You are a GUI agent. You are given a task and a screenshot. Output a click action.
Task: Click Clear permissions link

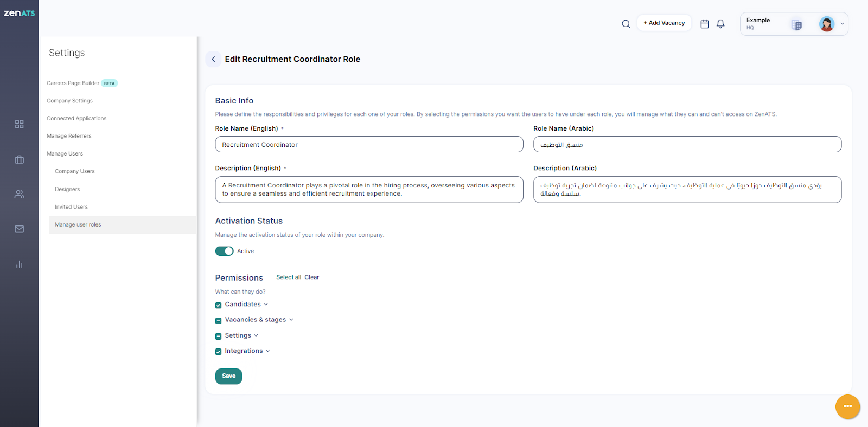coord(312,277)
